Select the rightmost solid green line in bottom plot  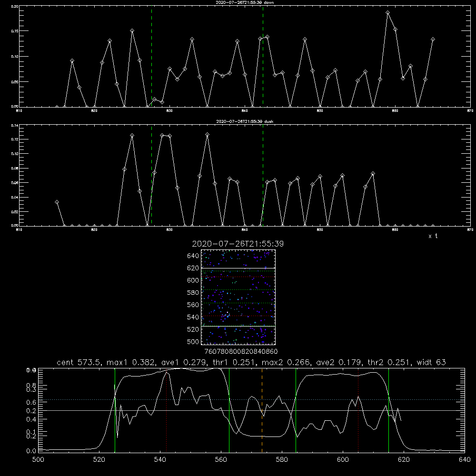[388, 410]
